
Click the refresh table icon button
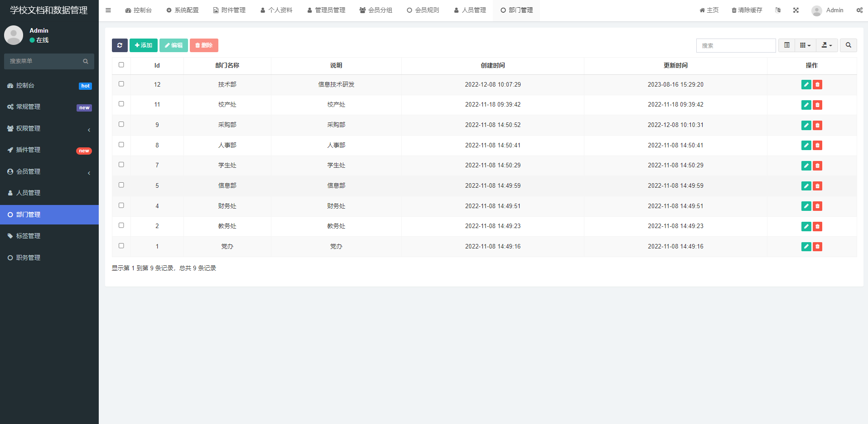pyautogui.click(x=120, y=45)
